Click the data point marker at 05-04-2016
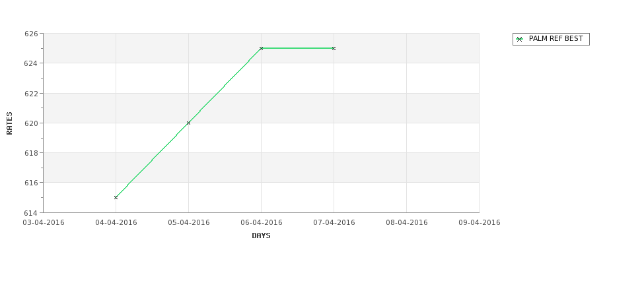Image resolution: width=644 pixels, height=283 pixels. (188, 123)
